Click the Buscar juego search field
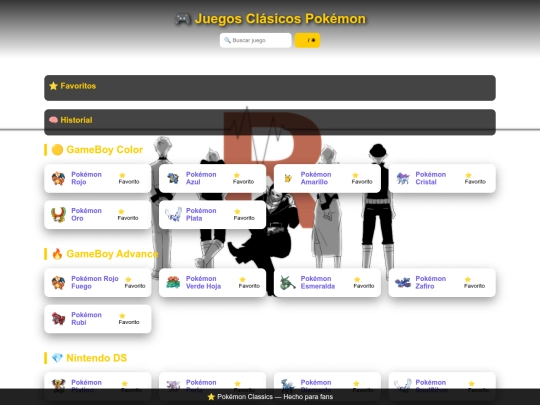Image resolution: width=540 pixels, height=405 pixels. click(x=256, y=40)
